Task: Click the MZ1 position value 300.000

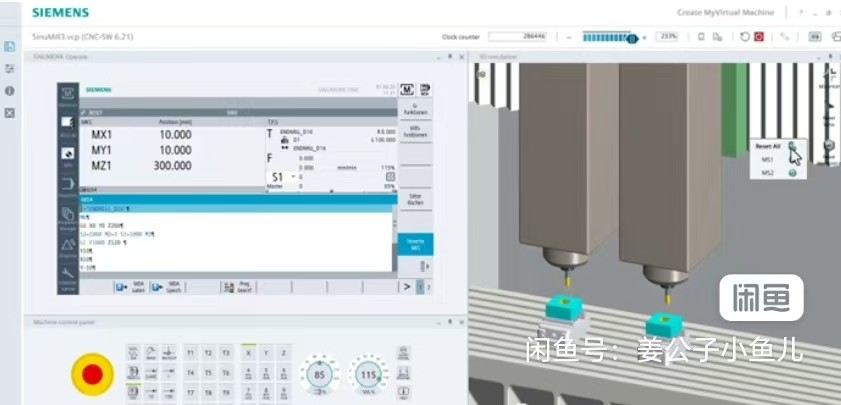Action: pos(172,166)
